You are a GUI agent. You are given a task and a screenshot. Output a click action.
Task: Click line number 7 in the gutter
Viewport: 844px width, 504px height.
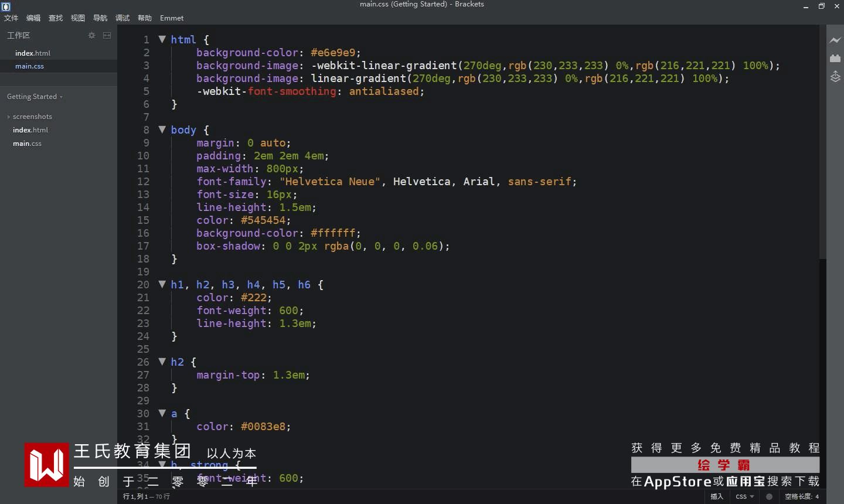146,117
